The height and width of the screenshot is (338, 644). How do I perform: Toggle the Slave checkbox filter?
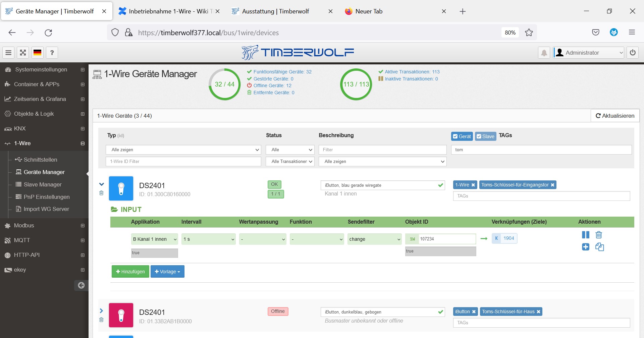click(x=486, y=136)
